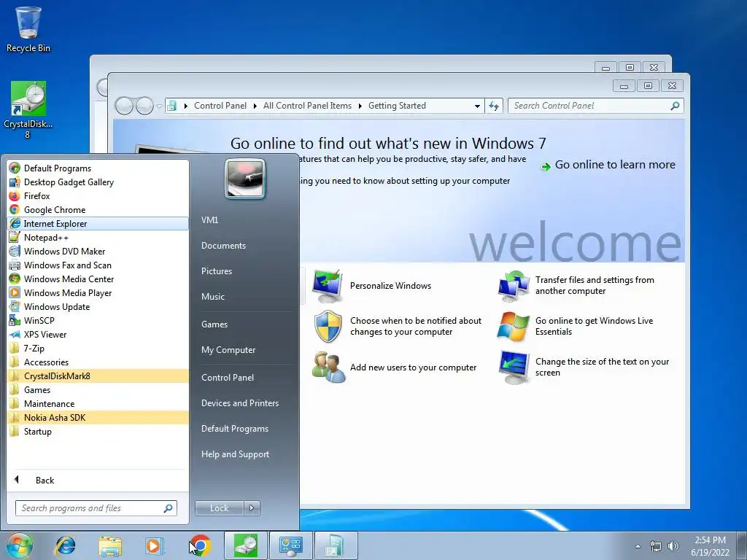Open Windows Explorer from the taskbar
747x560 pixels.
[x=110, y=545]
